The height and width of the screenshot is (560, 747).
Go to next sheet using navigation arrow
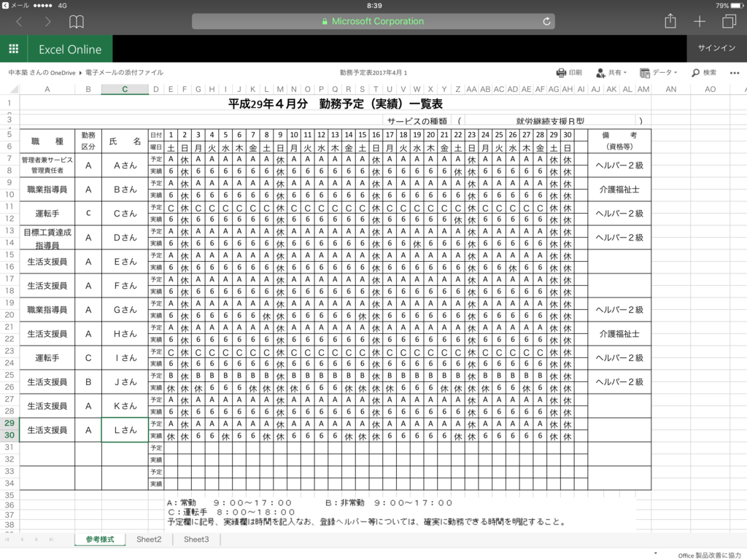pos(36,540)
